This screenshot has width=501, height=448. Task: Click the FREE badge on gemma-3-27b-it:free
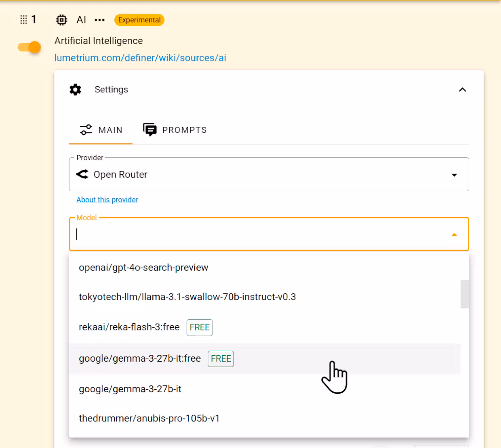pyautogui.click(x=221, y=359)
